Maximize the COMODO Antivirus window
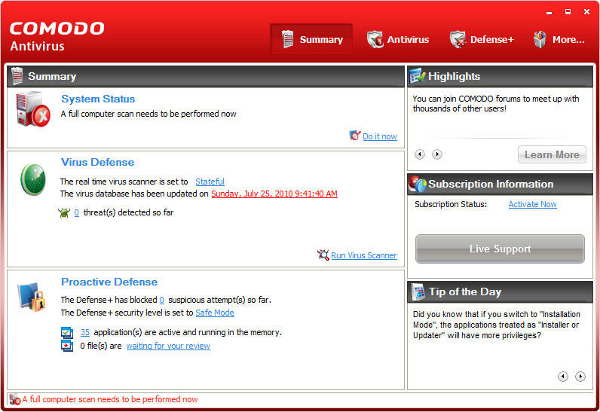 (568, 12)
